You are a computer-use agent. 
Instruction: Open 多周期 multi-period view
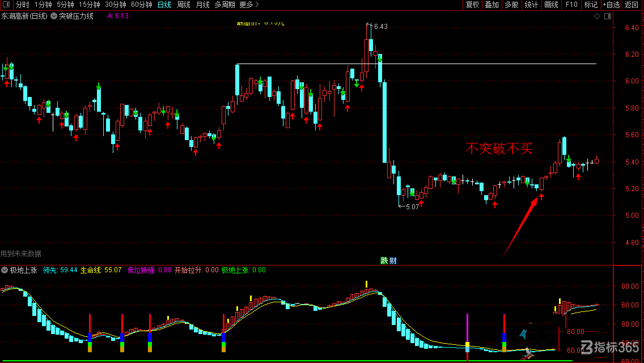pos(224,5)
